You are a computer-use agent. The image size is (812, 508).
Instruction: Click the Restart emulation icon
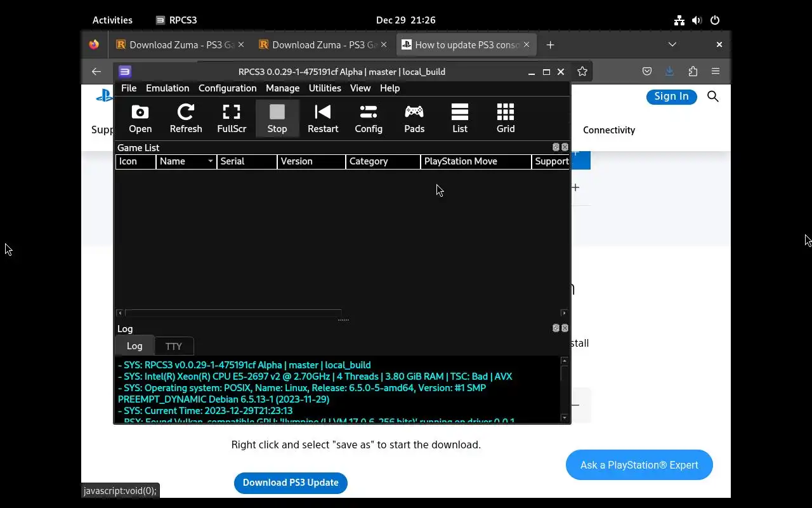323,119
